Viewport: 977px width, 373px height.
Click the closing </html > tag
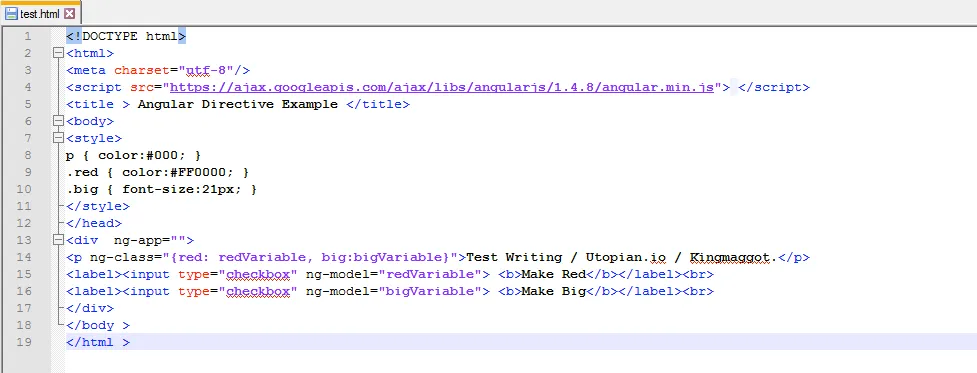pos(98,342)
